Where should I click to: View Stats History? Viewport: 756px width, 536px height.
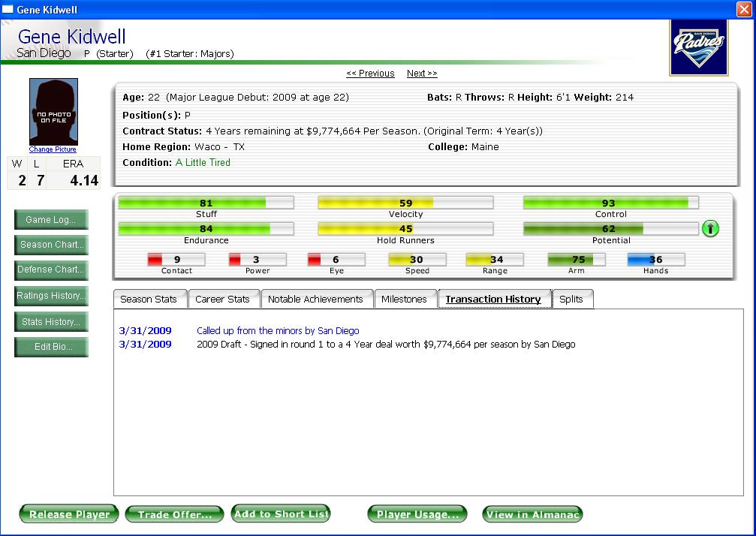[x=51, y=321]
